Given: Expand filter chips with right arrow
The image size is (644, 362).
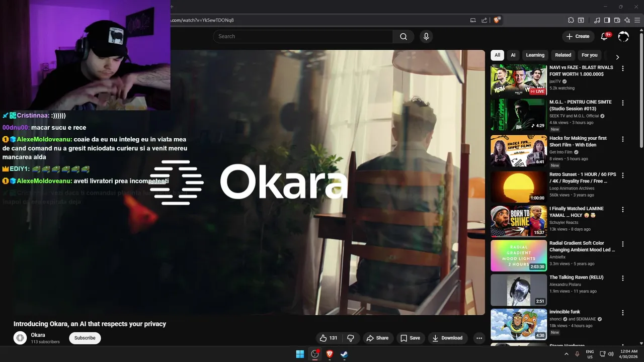Looking at the screenshot, I should (x=617, y=57).
